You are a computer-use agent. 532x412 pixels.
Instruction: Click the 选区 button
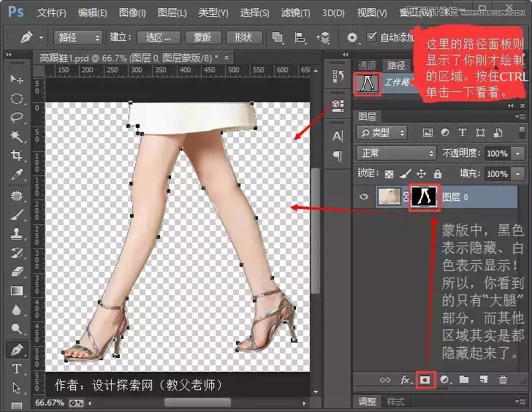[159, 37]
